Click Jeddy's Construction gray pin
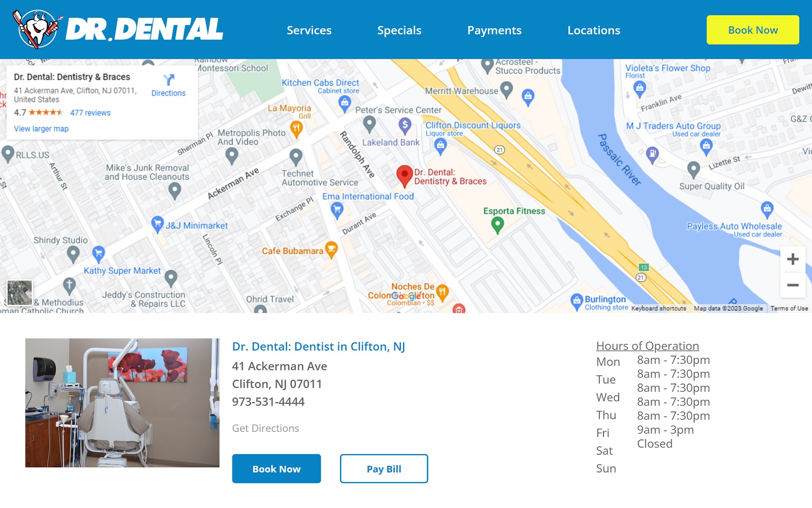The image size is (812, 508). [171, 278]
